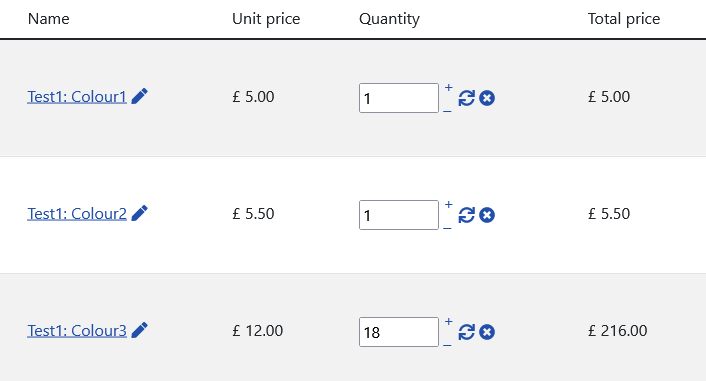
Task: Remove the Test1: Colour3 item
Action: (x=487, y=332)
